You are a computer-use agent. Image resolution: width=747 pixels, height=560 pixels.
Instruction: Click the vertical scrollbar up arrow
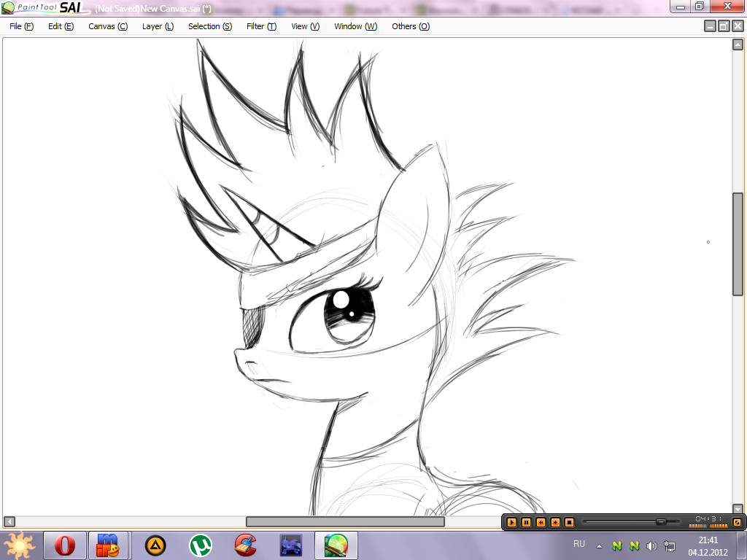coord(738,44)
